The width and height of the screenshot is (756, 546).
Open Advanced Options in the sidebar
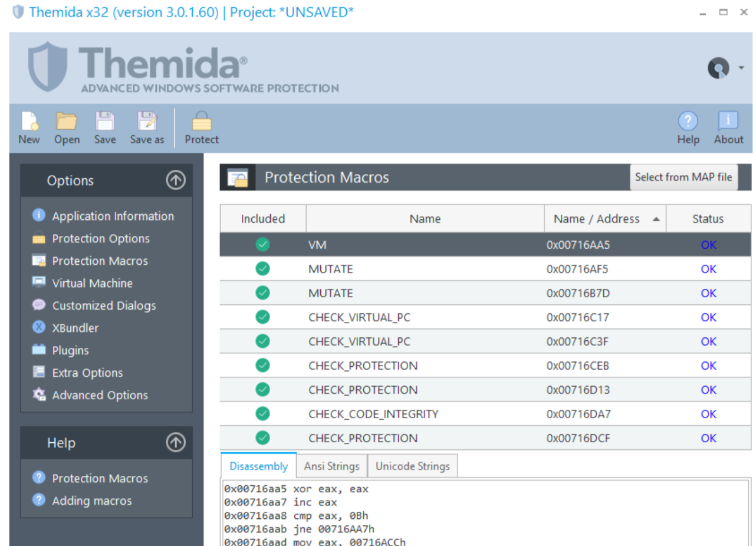100,395
